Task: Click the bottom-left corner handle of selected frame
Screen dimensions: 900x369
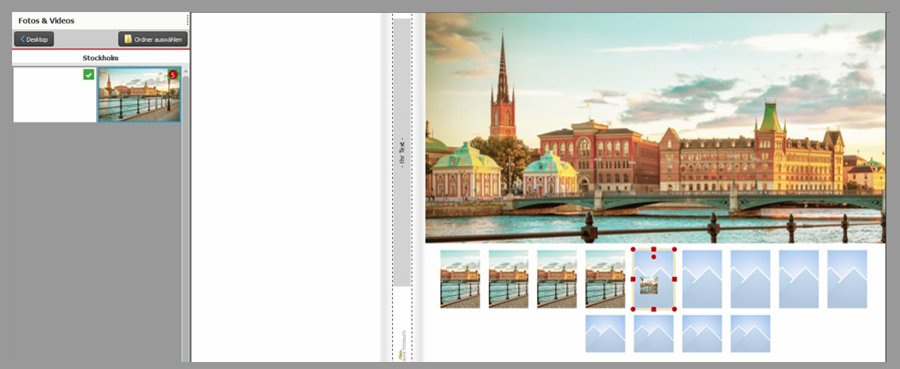Action: [x=633, y=309]
